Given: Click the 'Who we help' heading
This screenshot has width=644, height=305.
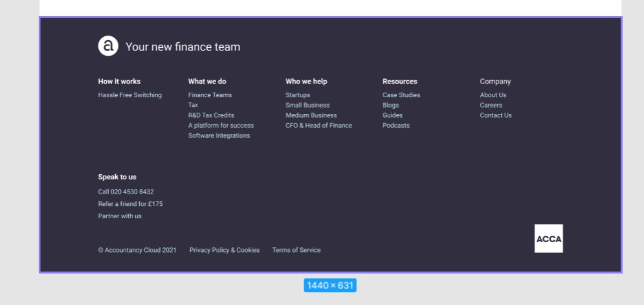Looking at the screenshot, I should [x=306, y=82].
